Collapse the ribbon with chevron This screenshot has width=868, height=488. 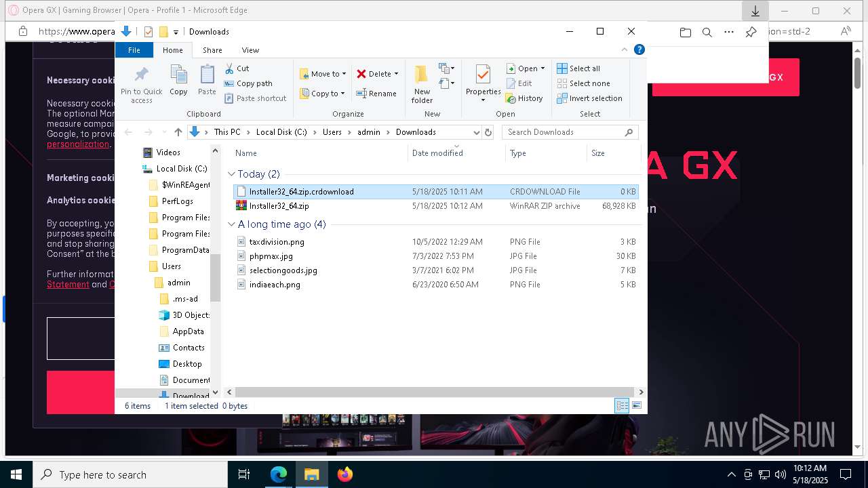click(625, 49)
